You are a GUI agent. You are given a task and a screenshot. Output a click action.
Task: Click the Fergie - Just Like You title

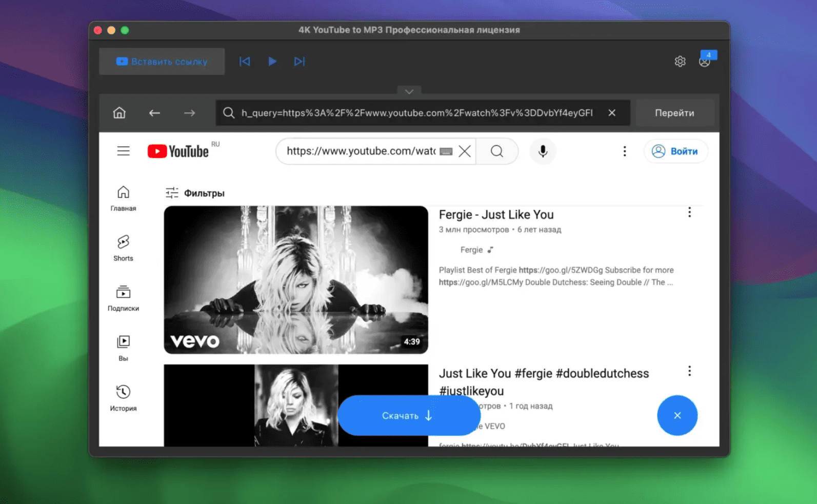(496, 215)
